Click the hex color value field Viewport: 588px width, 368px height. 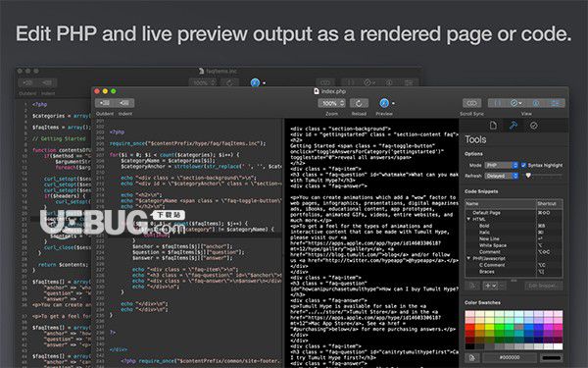tap(510, 357)
